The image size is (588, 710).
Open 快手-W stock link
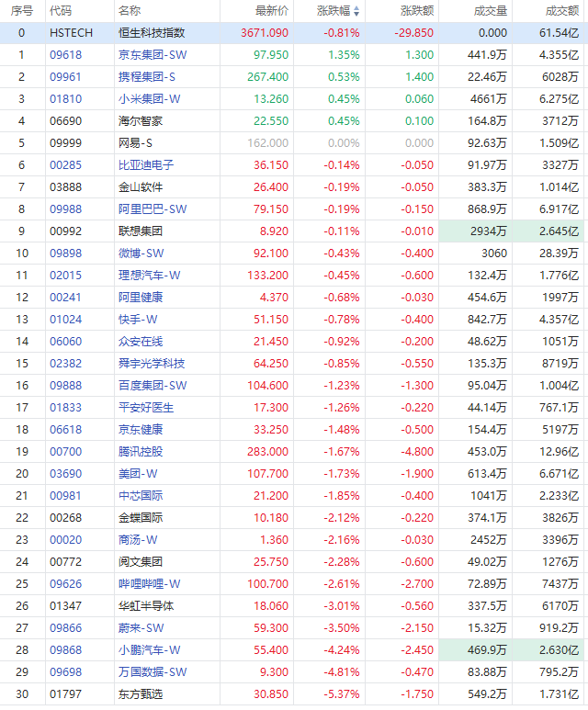click(138, 320)
